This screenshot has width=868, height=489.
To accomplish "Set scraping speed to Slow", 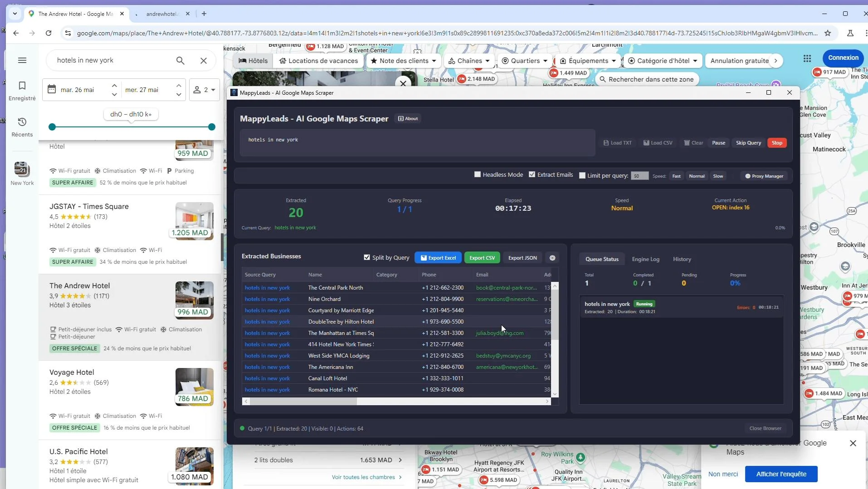I will point(718,176).
